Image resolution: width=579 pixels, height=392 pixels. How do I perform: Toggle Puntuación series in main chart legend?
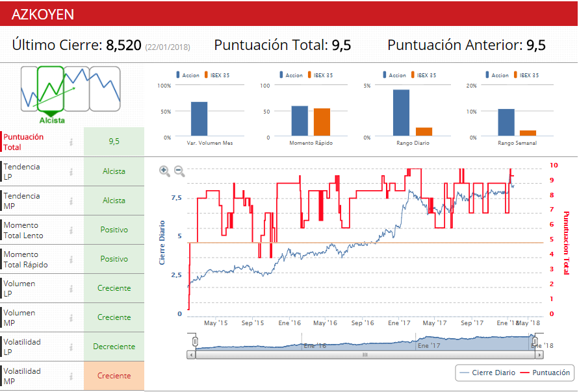545,373
